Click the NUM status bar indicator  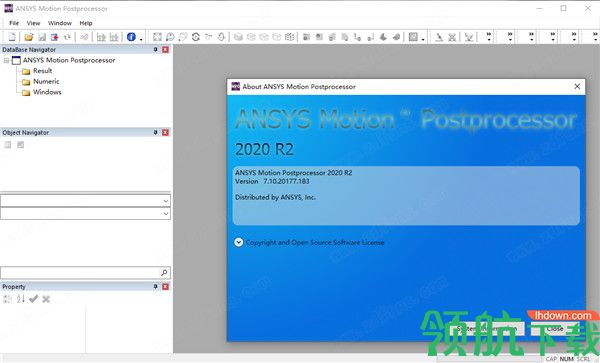point(566,359)
